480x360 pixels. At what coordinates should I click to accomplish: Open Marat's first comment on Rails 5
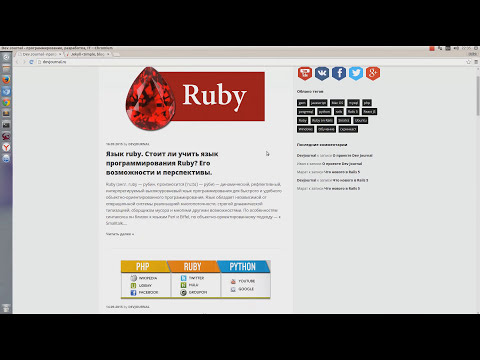pyautogui.click(x=342, y=172)
